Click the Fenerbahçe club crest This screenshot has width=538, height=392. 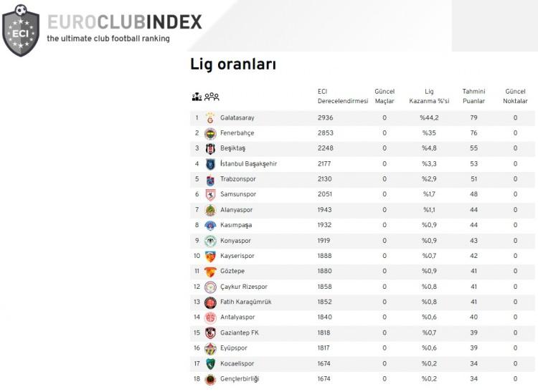click(x=210, y=133)
